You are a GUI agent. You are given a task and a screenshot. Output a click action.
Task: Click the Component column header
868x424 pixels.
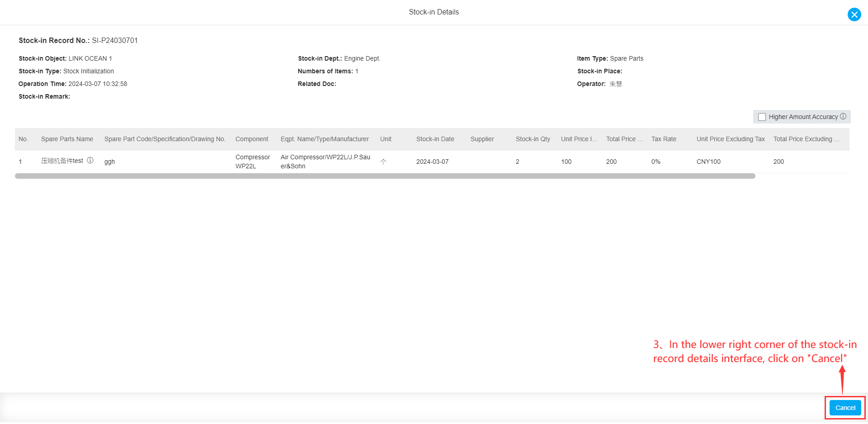coord(252,139)
